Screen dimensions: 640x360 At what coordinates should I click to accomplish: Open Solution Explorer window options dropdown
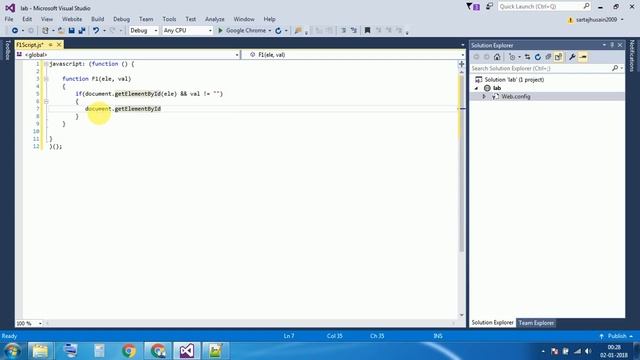tap(604, 45)
